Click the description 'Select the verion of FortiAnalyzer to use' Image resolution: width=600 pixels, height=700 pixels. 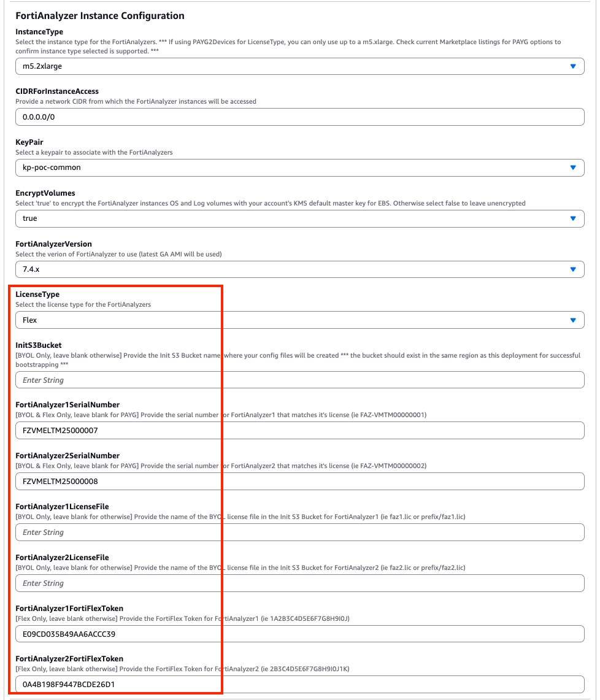[119, 254]
